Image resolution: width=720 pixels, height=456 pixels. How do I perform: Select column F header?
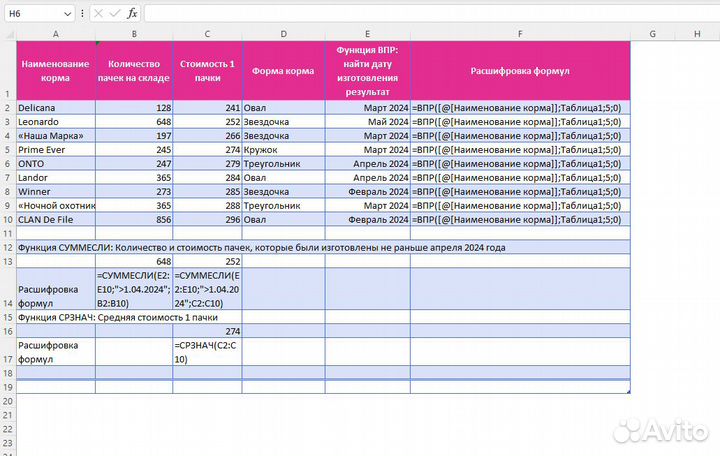tap(520, 34)
